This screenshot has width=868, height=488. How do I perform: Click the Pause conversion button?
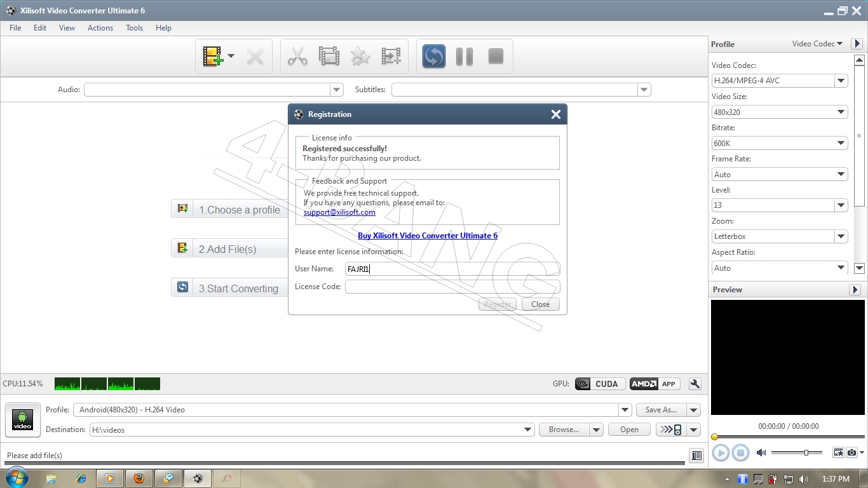pos(465,57)
